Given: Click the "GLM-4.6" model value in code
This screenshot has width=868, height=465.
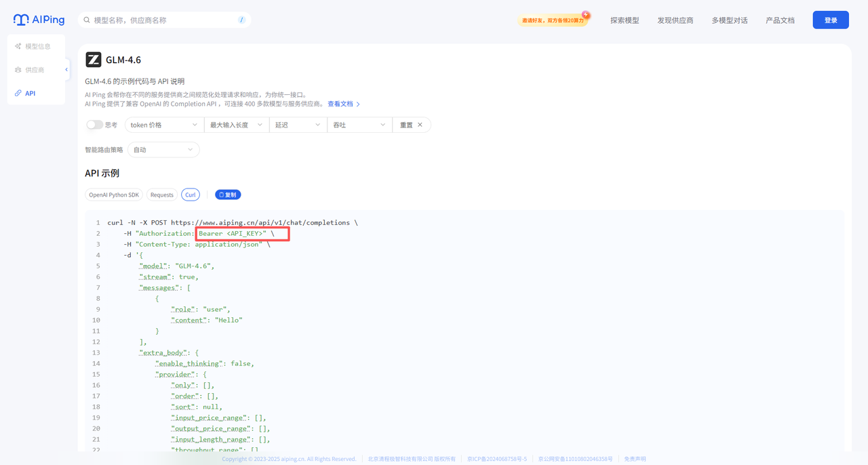Looking at the screenshot, I should [193, 266].
